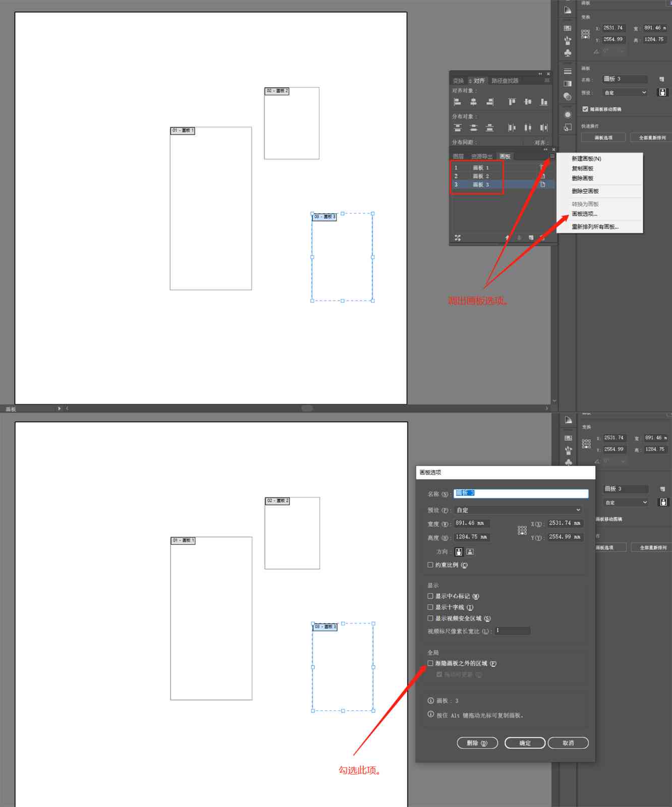
Task: Click 画板选项 button under 快速操作 beside the flyout menu
Action: click(603, 138)
